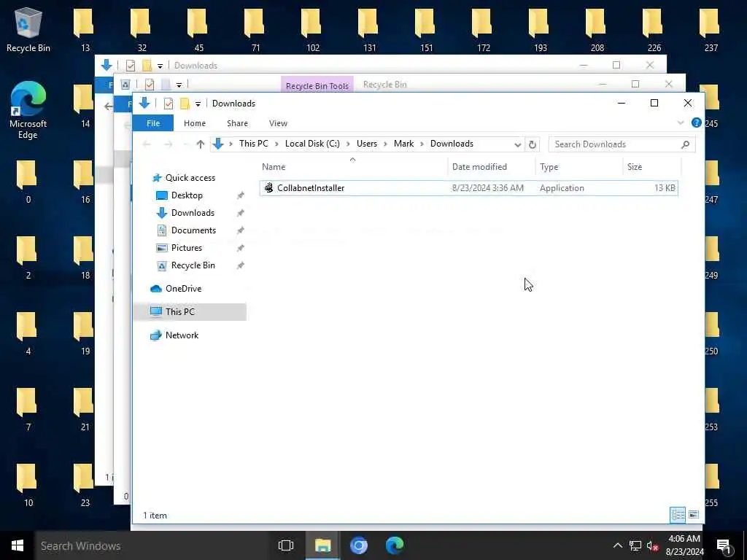Viewport: 747px width, 560px height.
Task: Open the Windows Start menu
Action: (18, 545)
